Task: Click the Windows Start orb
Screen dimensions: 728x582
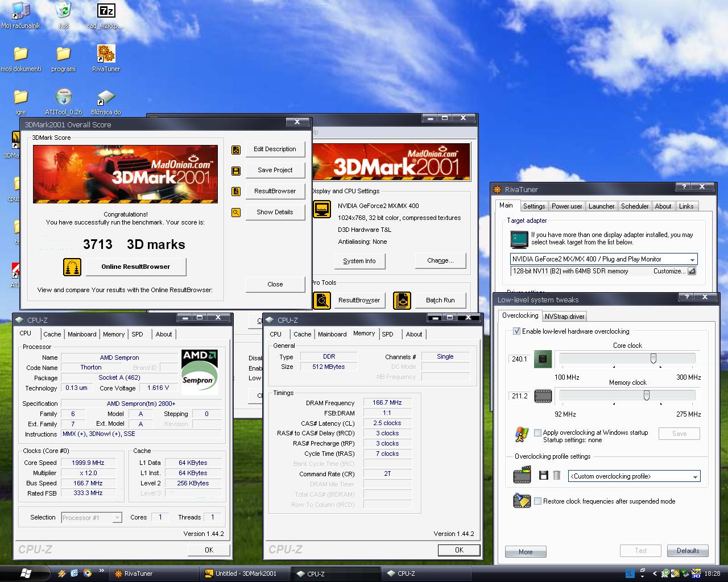Action: coord(26,573)
